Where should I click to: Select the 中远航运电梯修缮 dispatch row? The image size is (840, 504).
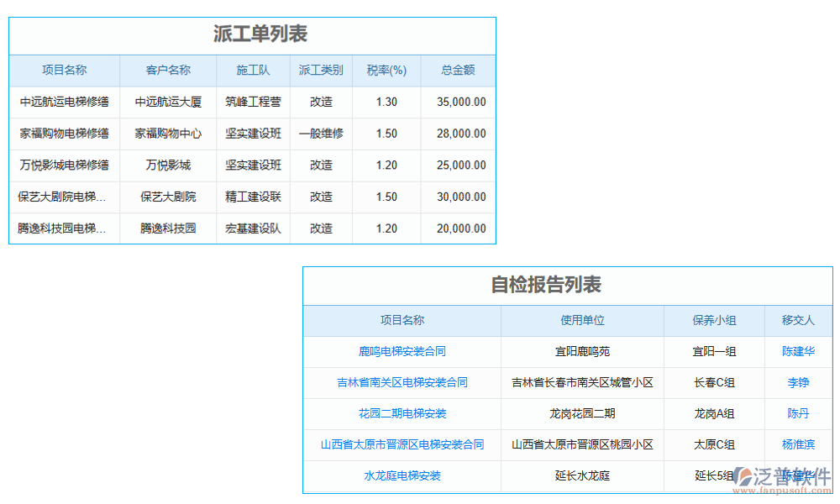pyautogui.click(x=64, y=102)
